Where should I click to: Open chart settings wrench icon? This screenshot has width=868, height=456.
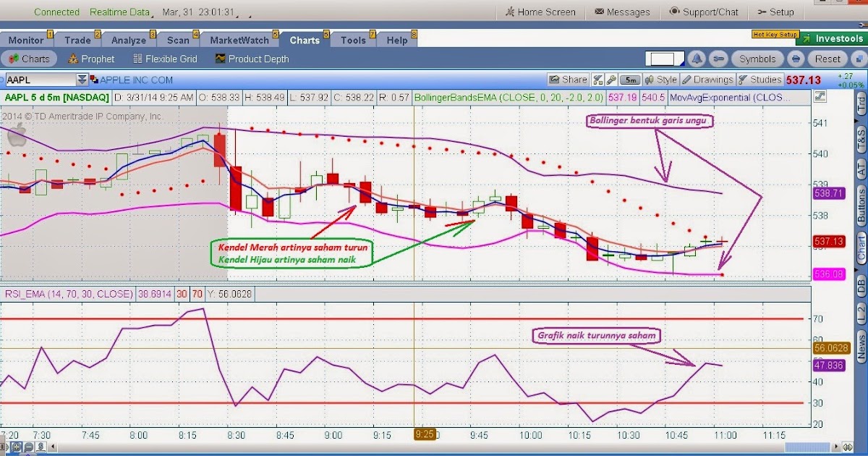point(610,80)
